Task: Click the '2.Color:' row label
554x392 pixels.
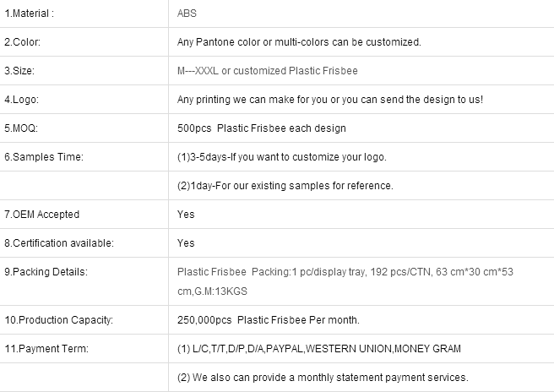Action: [x=22, y=42]
